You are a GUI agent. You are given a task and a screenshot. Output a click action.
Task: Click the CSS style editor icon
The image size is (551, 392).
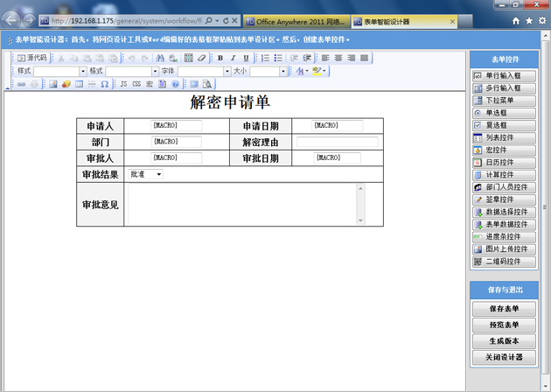click(136, 84)
